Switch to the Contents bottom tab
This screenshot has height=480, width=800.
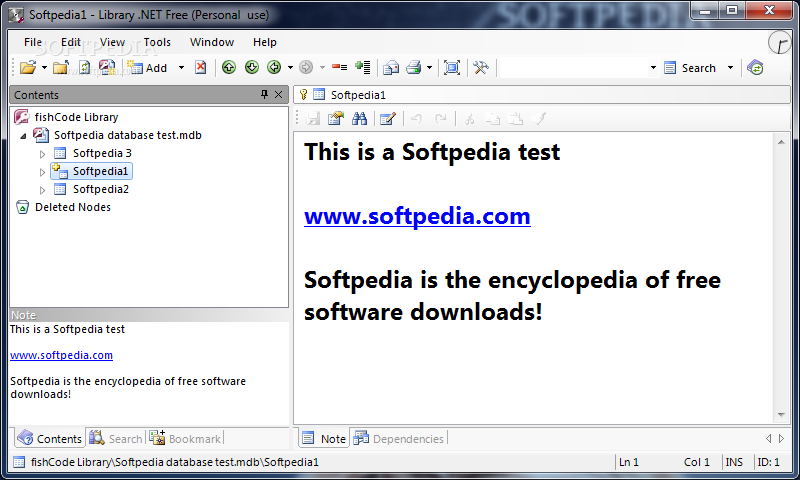click(49, 438)
